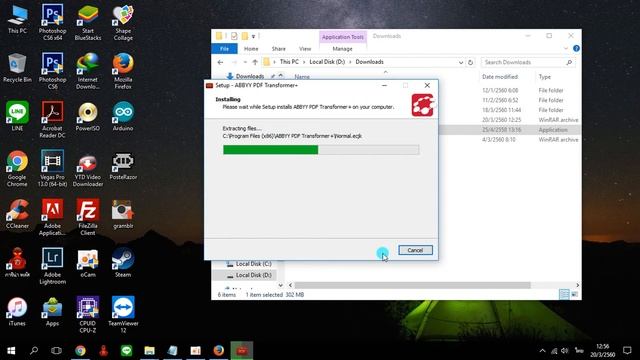Open the Windows Start menu
This screenshot has width=640, height=360.
[11, 351]
